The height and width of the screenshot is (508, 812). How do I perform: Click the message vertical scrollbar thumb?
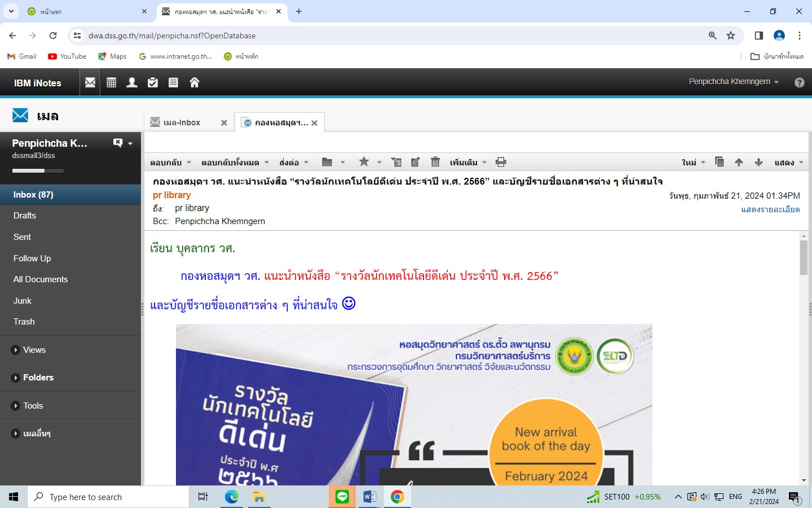804,257
